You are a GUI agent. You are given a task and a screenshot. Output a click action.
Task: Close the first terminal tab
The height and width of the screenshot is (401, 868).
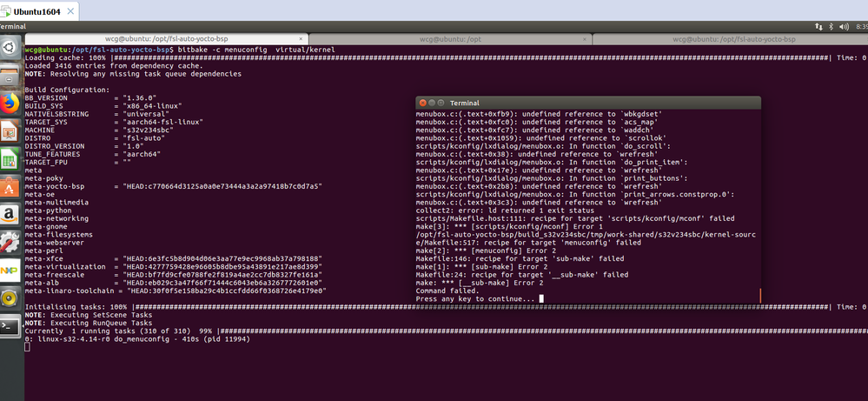click(301, 39)
